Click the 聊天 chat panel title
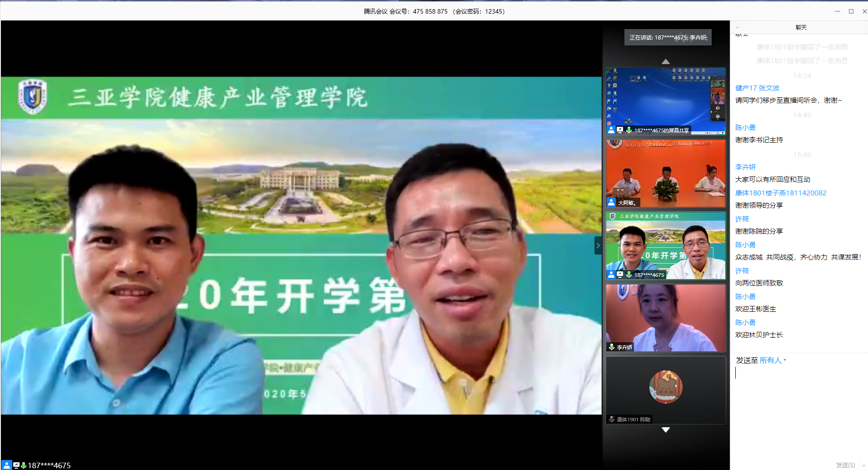The image size is (868, 470). (801, 27)
